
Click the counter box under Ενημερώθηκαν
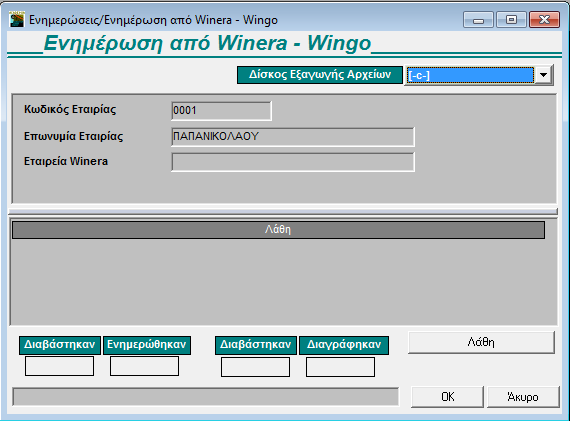pyautogui.click(x=144, y=366)
